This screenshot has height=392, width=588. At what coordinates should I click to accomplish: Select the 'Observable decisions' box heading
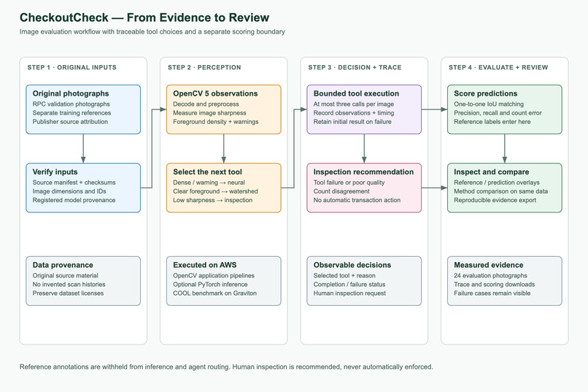pyautogui.click(x=352, y=265)
